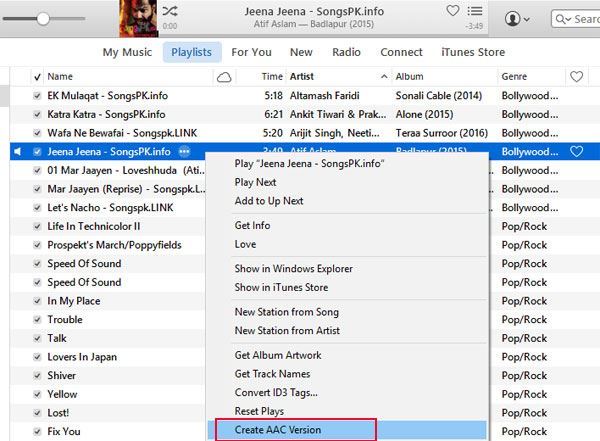Open the Connect tab

[x=401, y=52]
